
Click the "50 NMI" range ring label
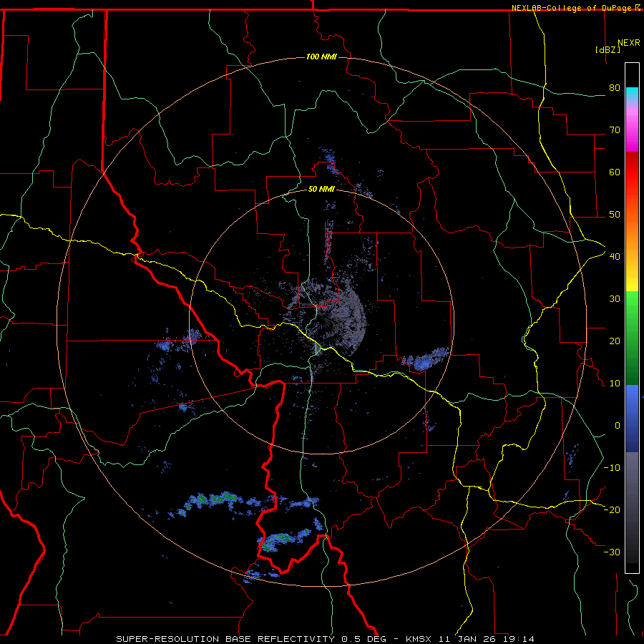[x=321, y=190]
